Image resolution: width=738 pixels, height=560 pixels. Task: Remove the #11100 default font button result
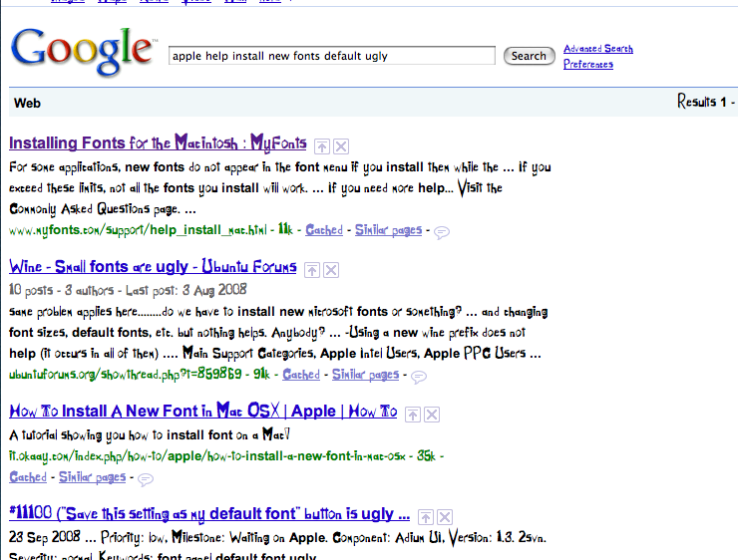[x=445, y=517]
